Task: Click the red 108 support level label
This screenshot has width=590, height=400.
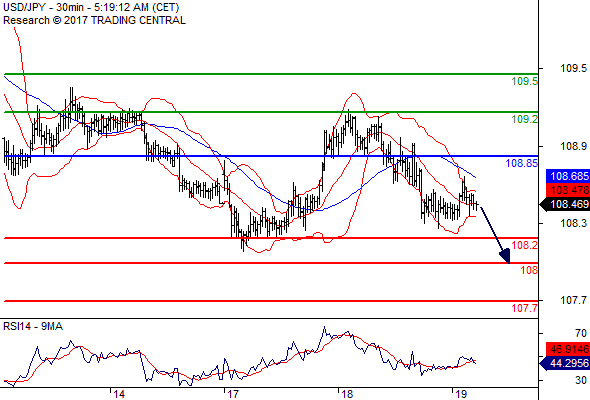Action: click(x=529, y=270)
